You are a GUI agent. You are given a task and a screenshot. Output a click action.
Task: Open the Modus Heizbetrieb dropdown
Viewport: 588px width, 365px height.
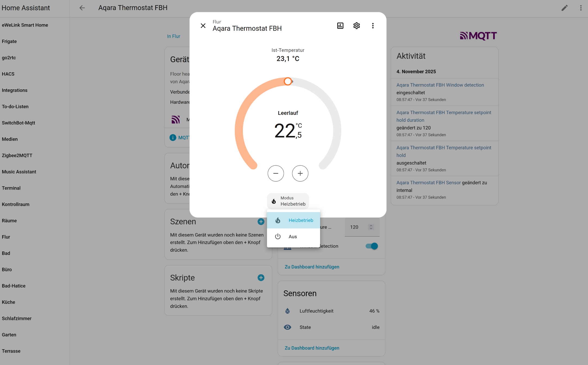288,201
